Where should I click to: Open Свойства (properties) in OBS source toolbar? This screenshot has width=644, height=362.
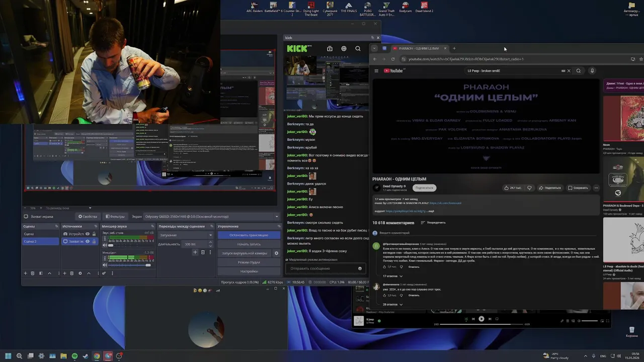click(x=88, y=217)
